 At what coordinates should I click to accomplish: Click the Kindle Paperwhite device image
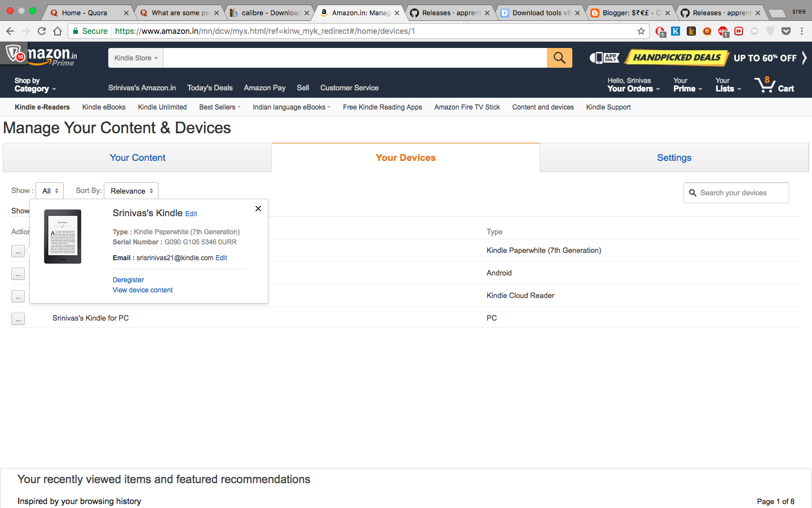[x=63, y=237]
